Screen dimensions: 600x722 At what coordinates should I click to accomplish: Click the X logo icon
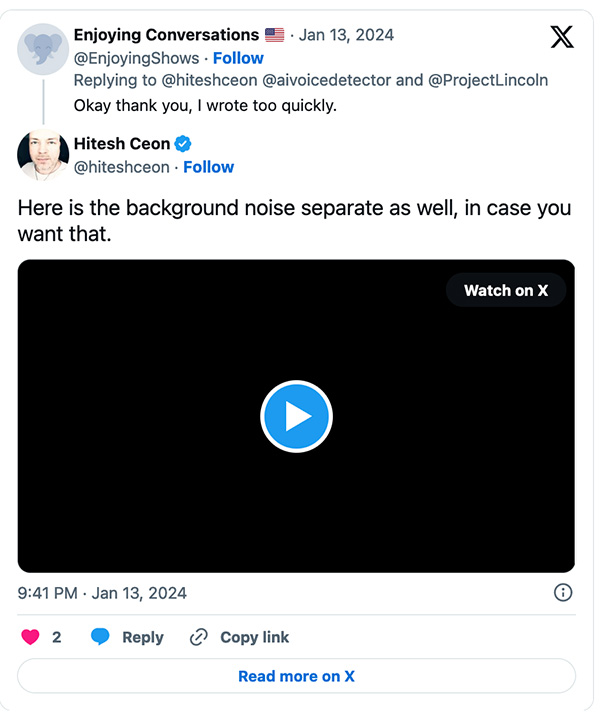coord(563,38)
